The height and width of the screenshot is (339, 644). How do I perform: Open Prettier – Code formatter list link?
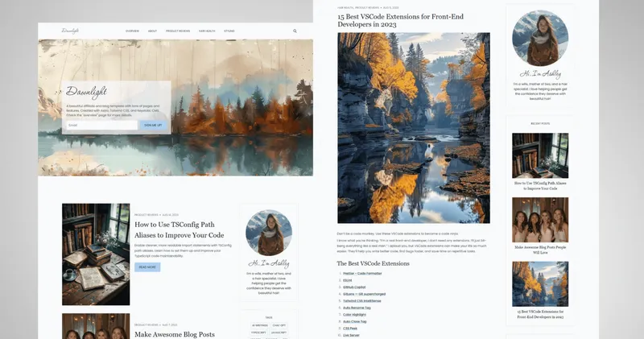click(x=362, y=273)
